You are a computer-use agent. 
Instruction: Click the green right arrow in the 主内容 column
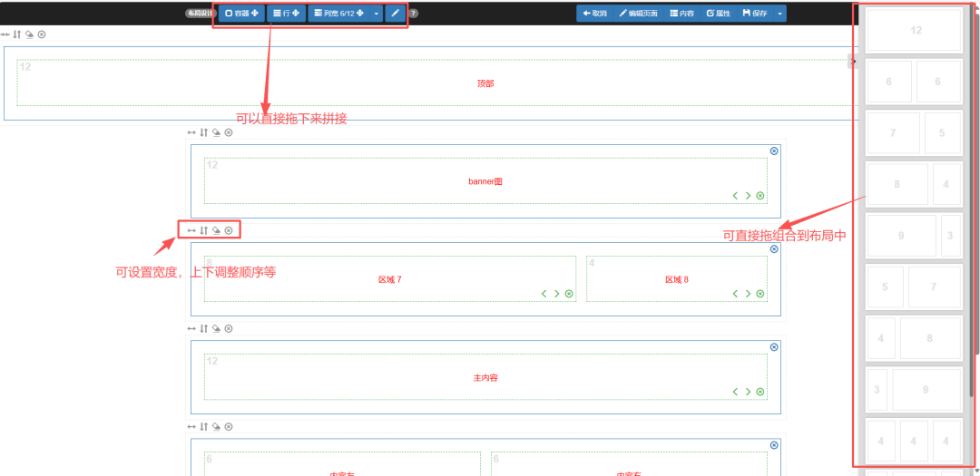click(x=748, y=392)
